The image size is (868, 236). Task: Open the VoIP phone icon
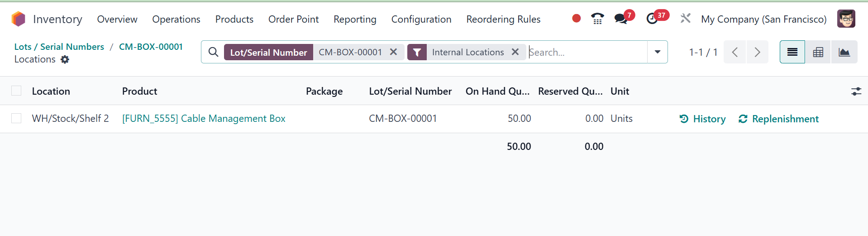click(597, 19)
